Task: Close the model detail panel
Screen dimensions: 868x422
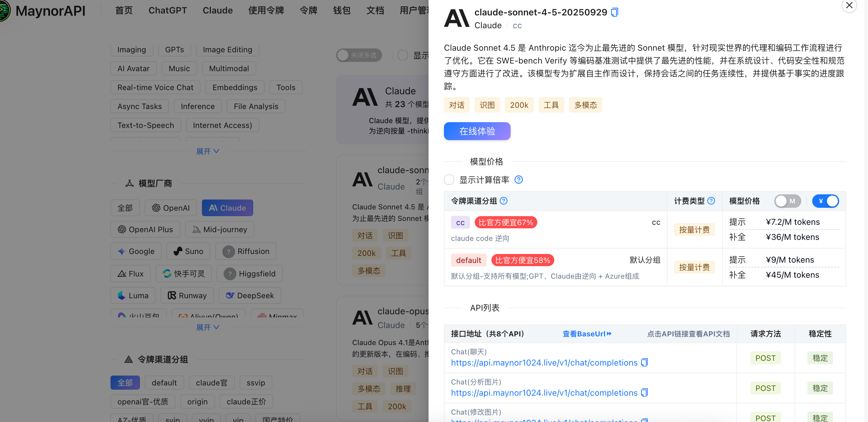Action: (849, 6)
